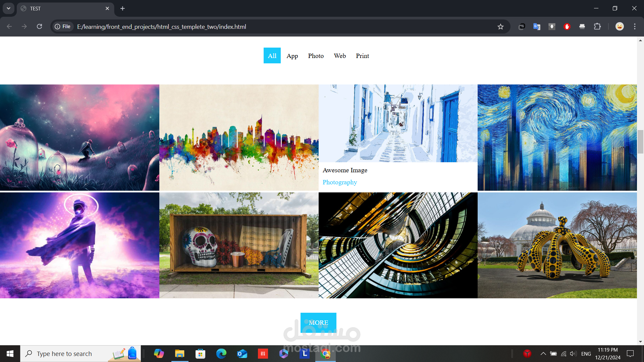Click the 'All' filter tab
The image size is (644, 362).
272,56
